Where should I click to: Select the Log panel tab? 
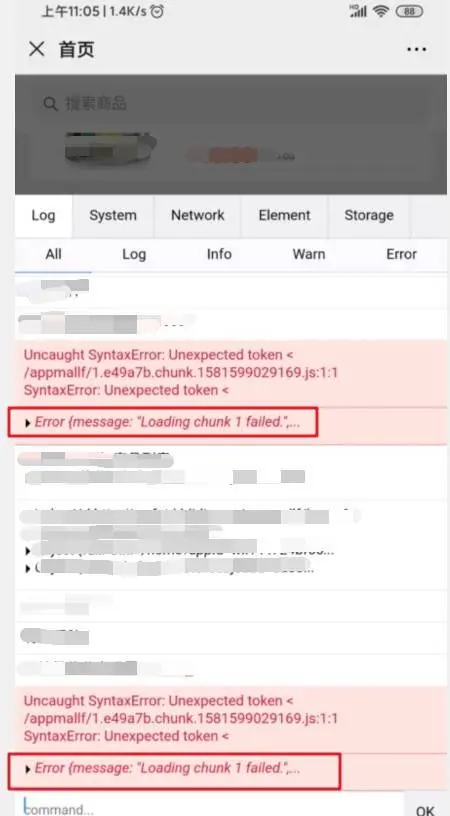click(x=43, y=215)
